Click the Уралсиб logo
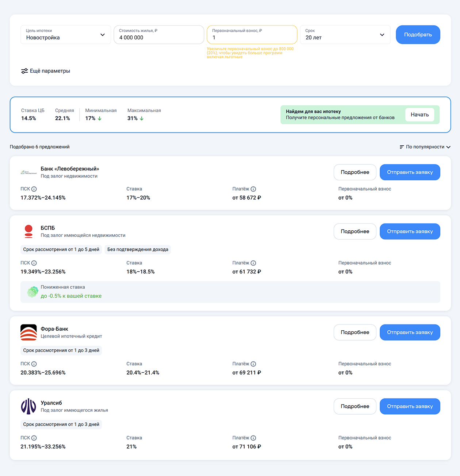 pos(28,406)
